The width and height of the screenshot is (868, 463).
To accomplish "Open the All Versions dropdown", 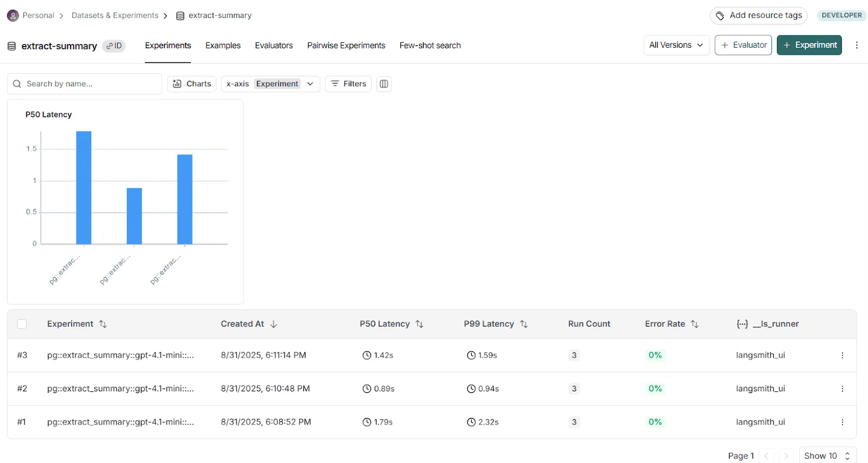I will pyautogui.click(x=676, y=45).
